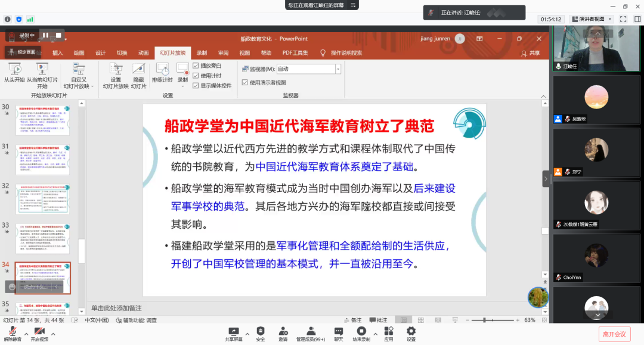644x345 pixels.
Task: Toggle the 使用演示者视图 checkbox
Action: pyautogui.click(x=245, y=83)
